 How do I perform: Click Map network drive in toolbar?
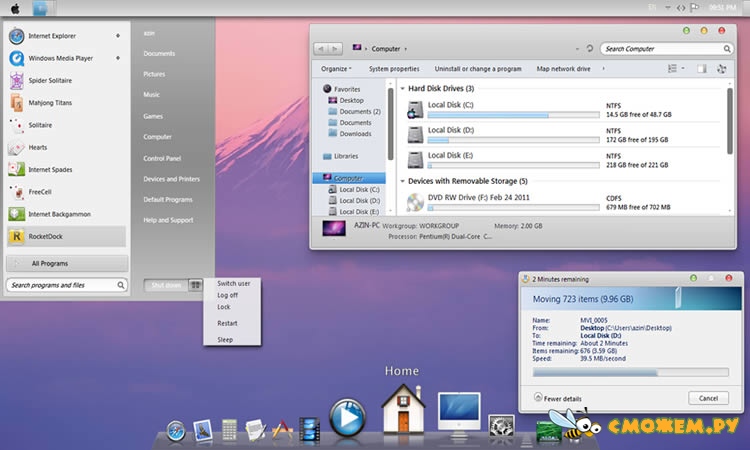tap(563, 69)
